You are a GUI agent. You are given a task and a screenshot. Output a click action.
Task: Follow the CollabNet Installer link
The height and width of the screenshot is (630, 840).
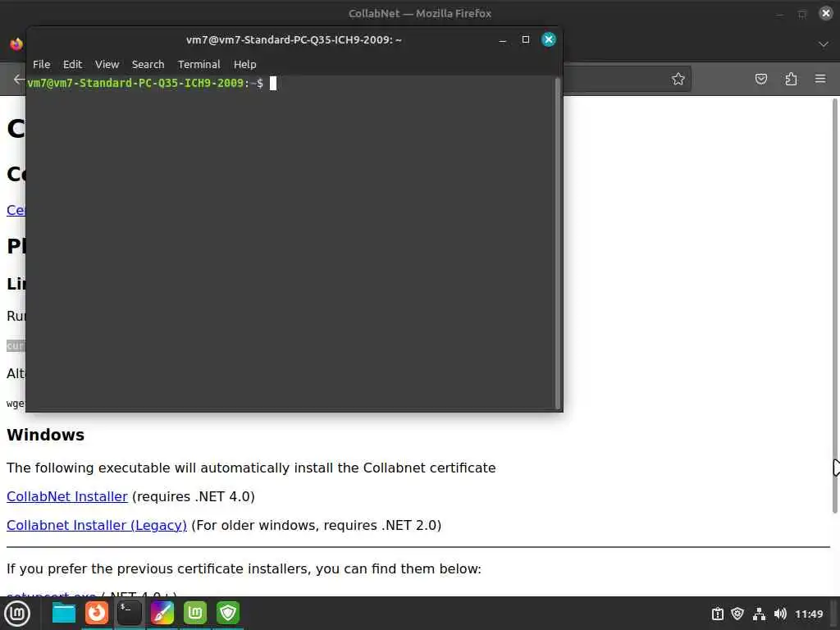[67, 496]
